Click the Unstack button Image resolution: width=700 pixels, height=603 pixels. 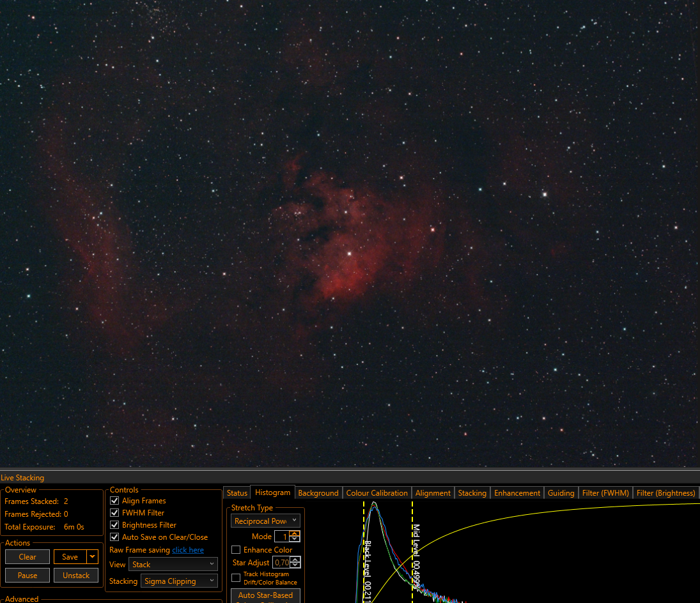click(x=76, y=576)
